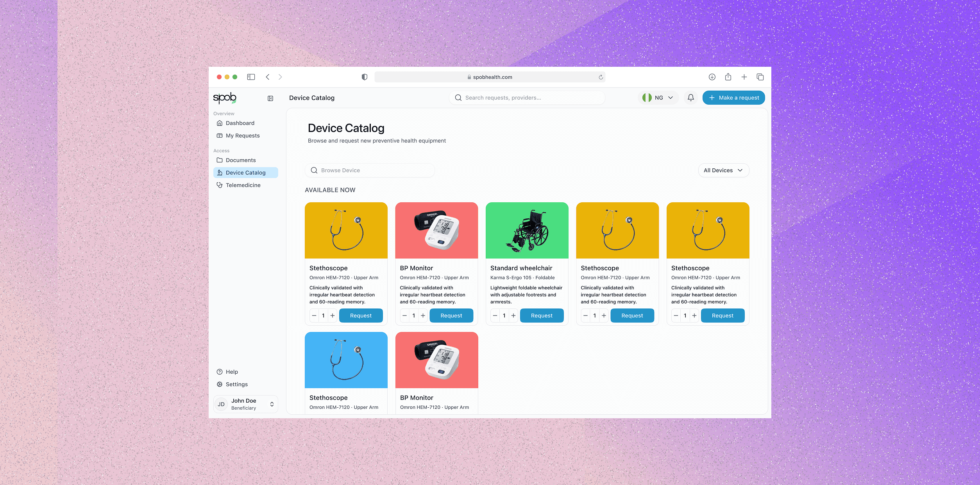Go forward with browser forward arrow
Image resolution: width=980 pixels, height=485 pixels.
(x=280, y=77)
